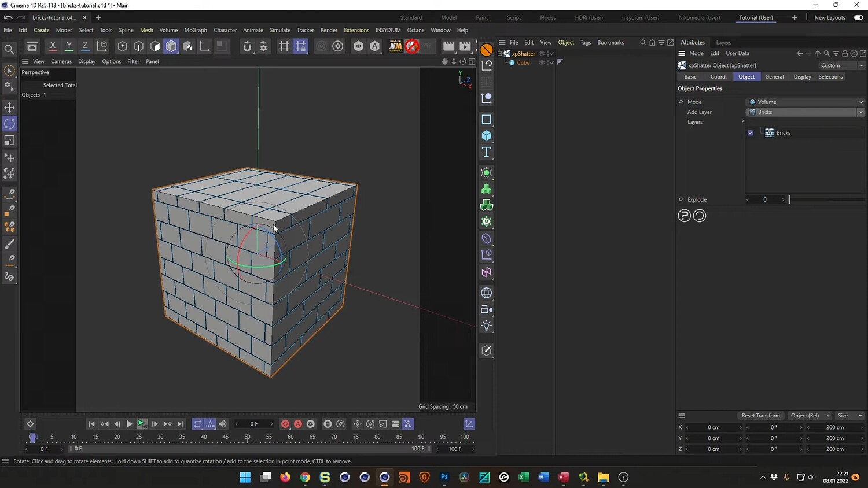Enable Autokeying red A button
Screen dimensions: 868x488
click(x=298, y=424)
